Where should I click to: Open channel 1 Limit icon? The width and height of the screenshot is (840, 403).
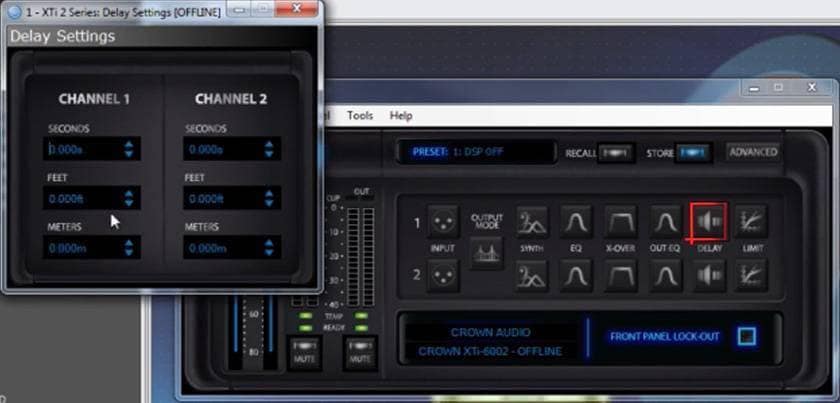751,222
